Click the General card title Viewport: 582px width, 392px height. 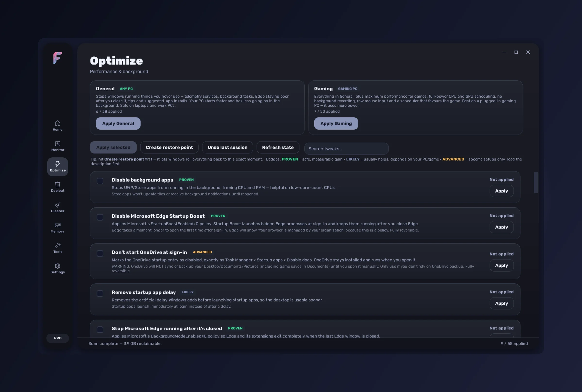coord(105,89)
